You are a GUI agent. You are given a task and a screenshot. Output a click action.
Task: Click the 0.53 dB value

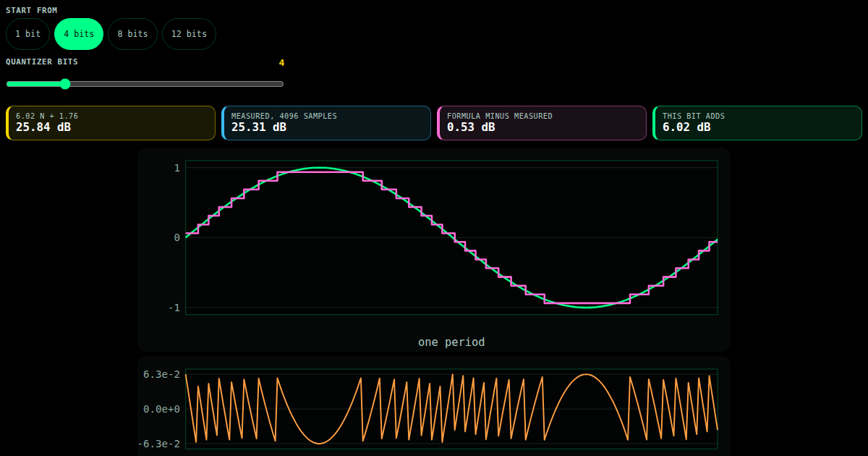coord(471,127)
